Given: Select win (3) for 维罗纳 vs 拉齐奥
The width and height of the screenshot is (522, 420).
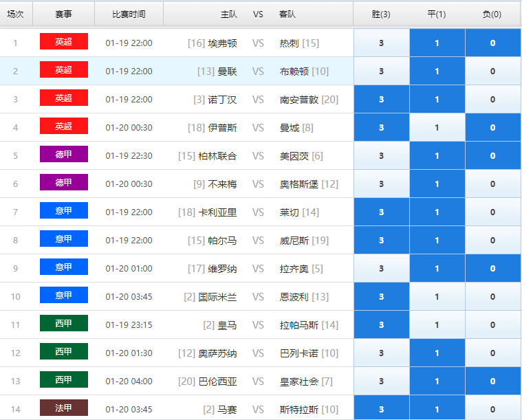Looking at the screenshot, I should (x=382, y=268).
